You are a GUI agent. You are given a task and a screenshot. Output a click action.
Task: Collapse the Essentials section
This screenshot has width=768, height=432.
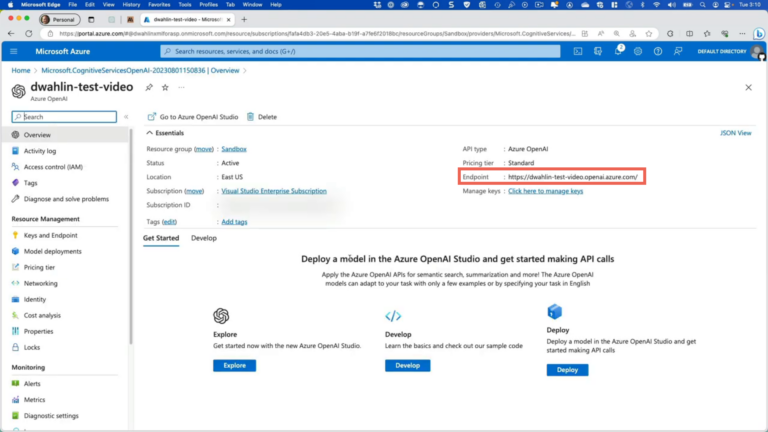pyautogui.click(x=151, y=133)
